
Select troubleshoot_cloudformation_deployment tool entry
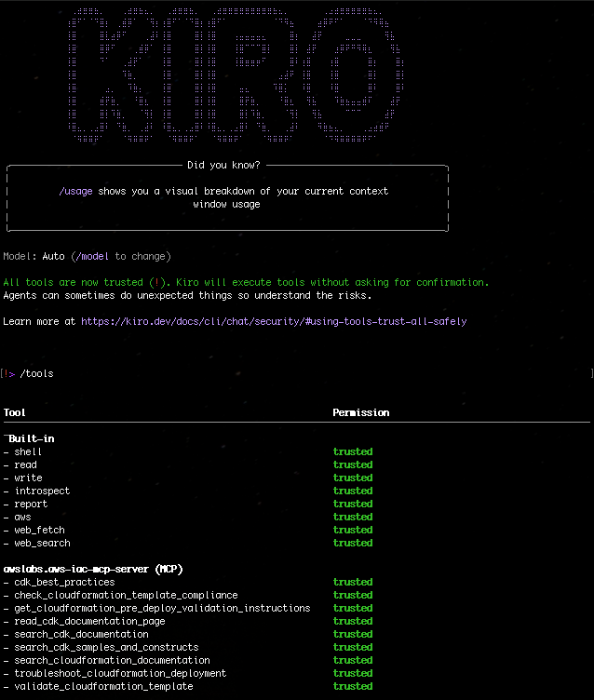120,673
